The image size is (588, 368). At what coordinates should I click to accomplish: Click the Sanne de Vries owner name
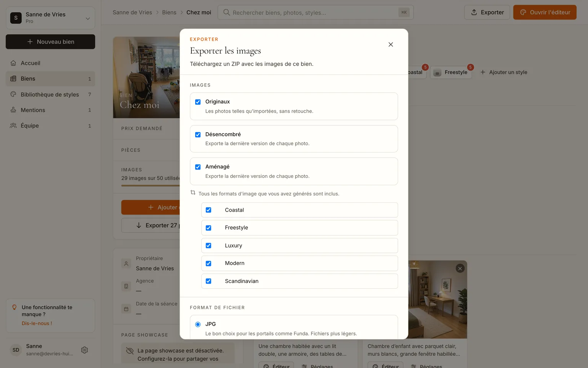click(155, 268)
